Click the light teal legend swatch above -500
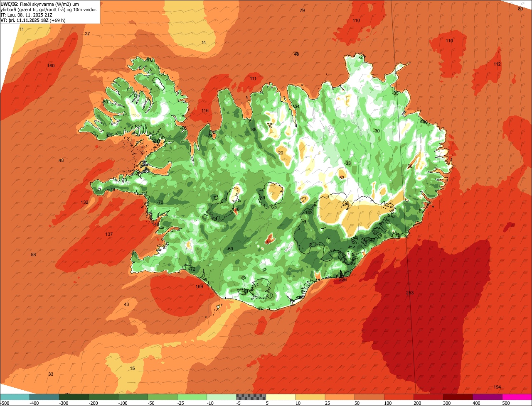 pyautogui.click(x=15, y=397)
